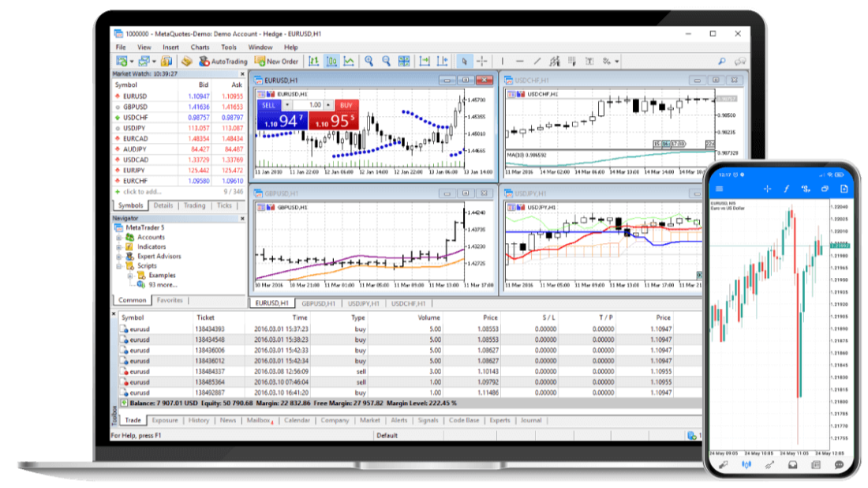
Task: Click the New Order toolbar button
Action: 276,62
